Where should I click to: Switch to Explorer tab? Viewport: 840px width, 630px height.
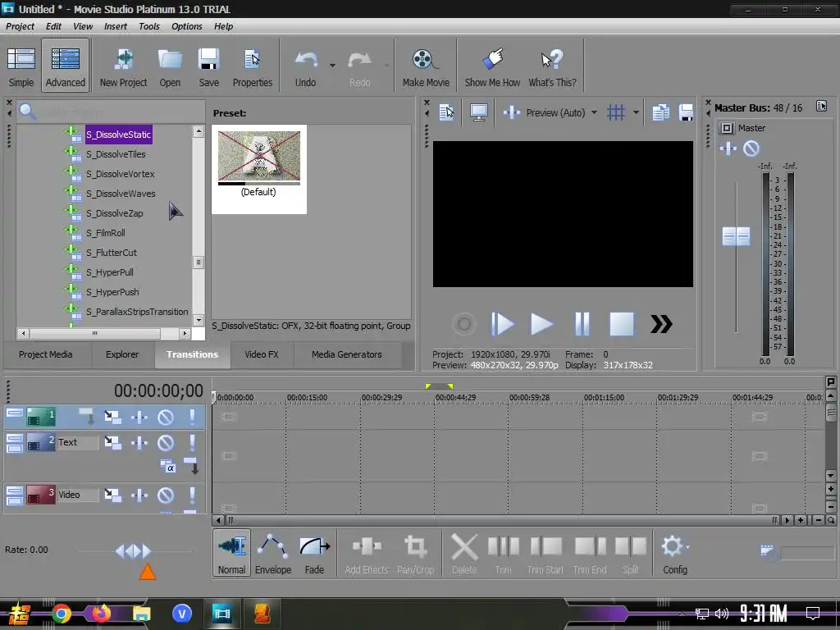[122, 354]
